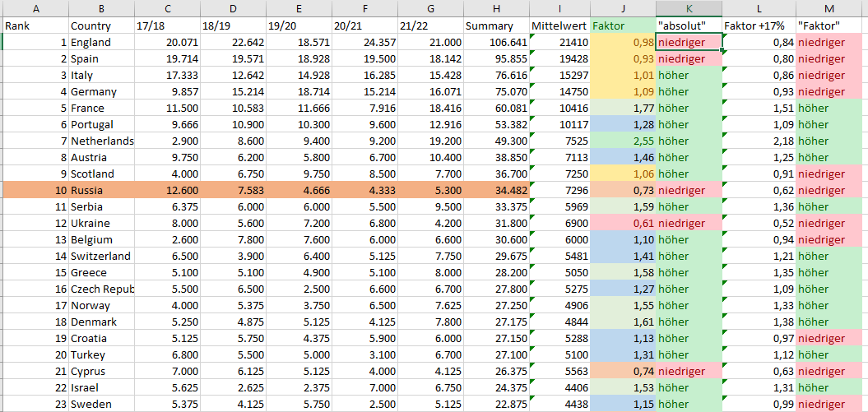Viewport: 868px width, 412px height.
Task: Click Russia's 17/18 value 12.600
Action: (168, 190)
